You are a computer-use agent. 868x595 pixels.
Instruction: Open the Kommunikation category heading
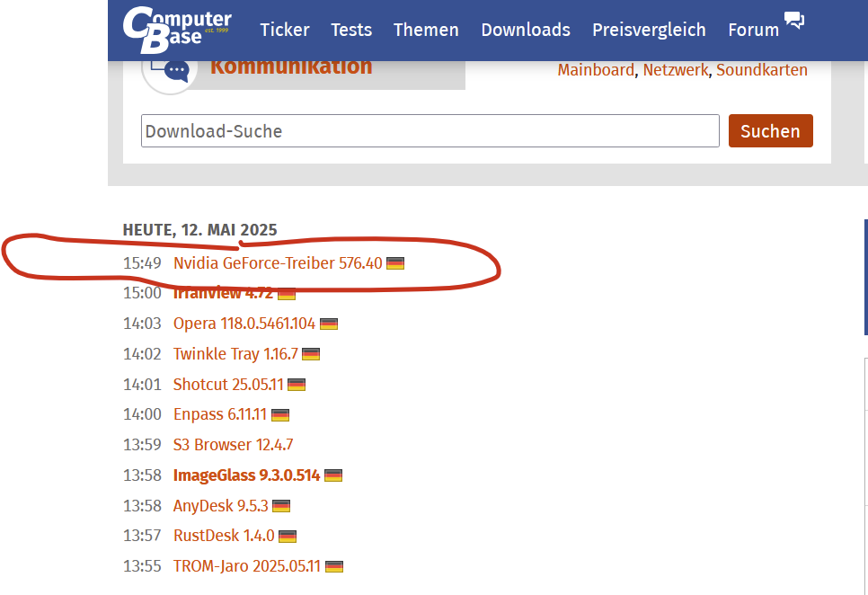pyautogui.click(x=291, y=67)
